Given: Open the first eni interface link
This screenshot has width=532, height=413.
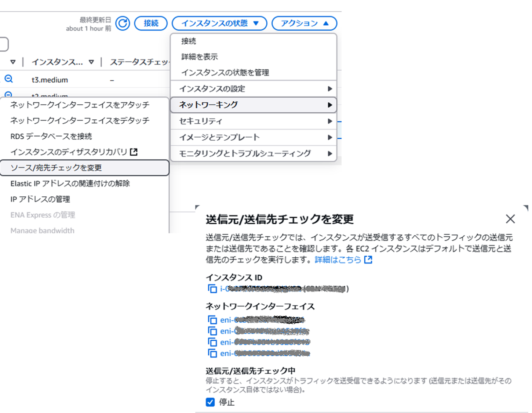Looking at the screenshot, I should 262,320.
